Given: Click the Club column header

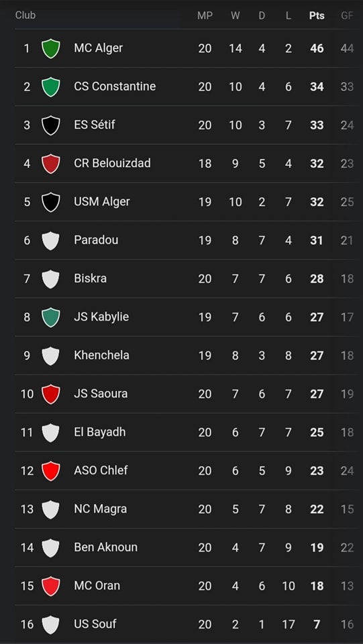Looking at the screenshot, I should (25, 15).
